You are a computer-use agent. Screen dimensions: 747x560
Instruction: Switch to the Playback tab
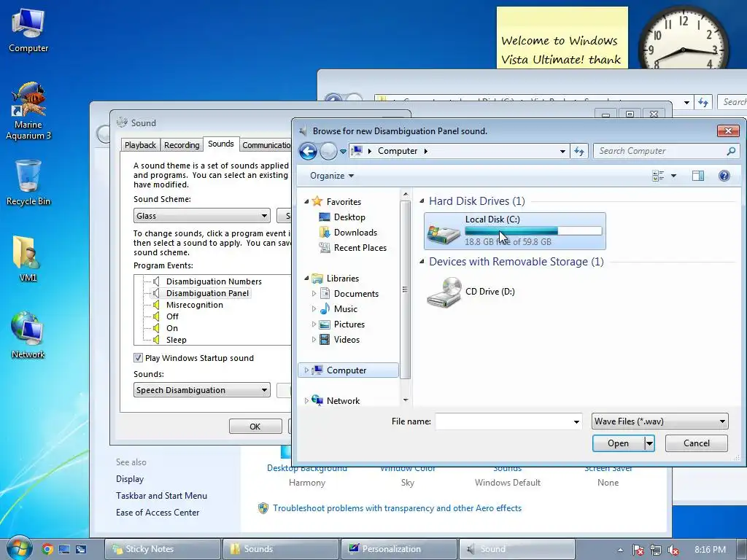click(140, 145)
